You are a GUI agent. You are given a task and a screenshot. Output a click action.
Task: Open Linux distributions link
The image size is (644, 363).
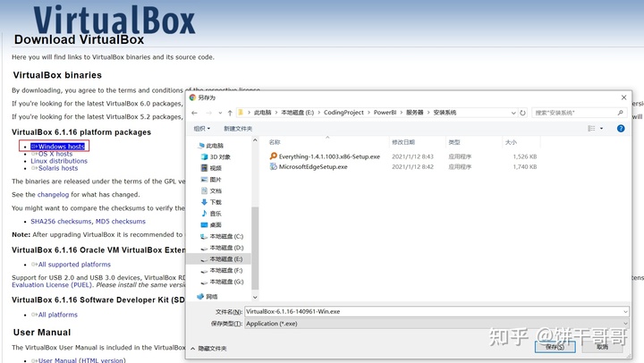59,161
